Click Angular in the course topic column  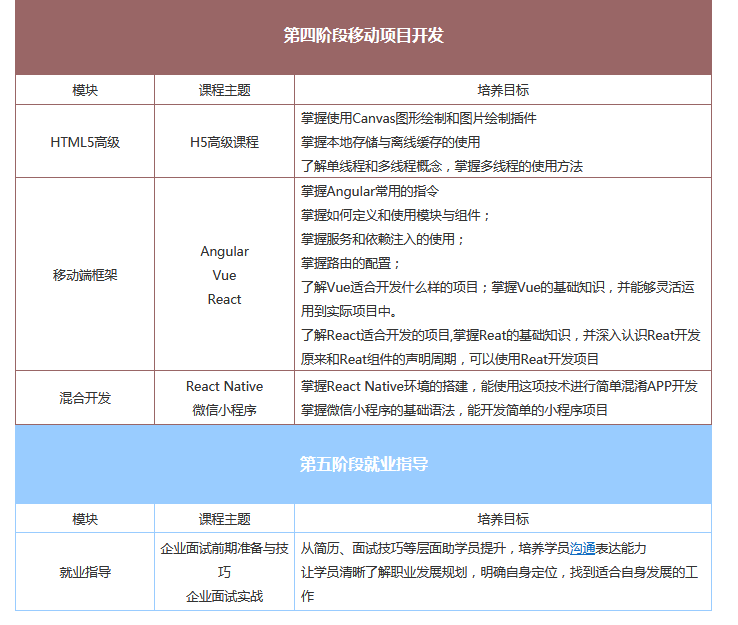224,251
